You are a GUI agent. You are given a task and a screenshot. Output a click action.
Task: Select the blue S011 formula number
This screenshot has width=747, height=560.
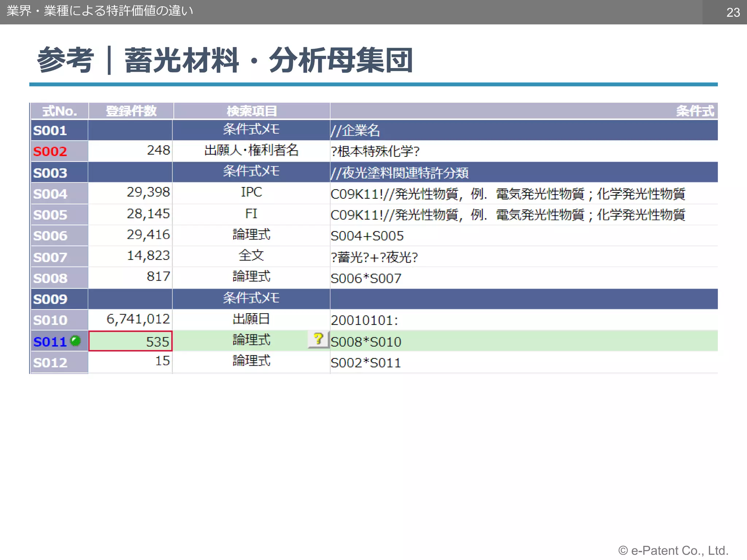tap(50, 342)
